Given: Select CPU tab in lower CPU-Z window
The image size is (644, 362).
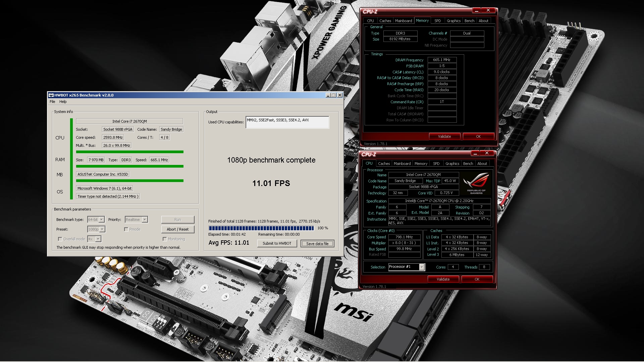Looking at the screenshot, I should (x=369, y=163).
